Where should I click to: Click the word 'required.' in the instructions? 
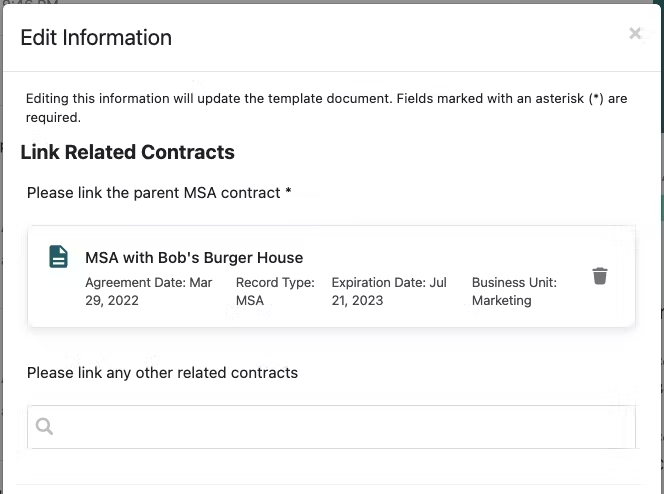pos(53,117)
